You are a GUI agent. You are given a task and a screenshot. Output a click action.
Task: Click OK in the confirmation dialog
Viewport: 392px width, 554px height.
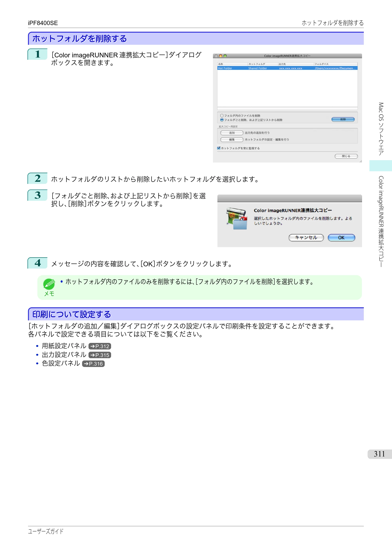[x=341, y=238]
